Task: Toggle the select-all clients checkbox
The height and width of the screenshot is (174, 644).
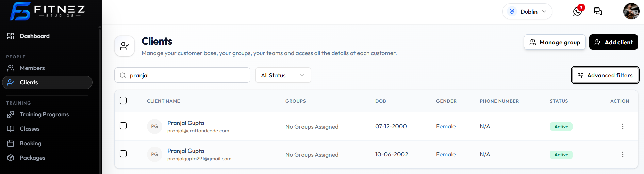Action: point(123,100)
